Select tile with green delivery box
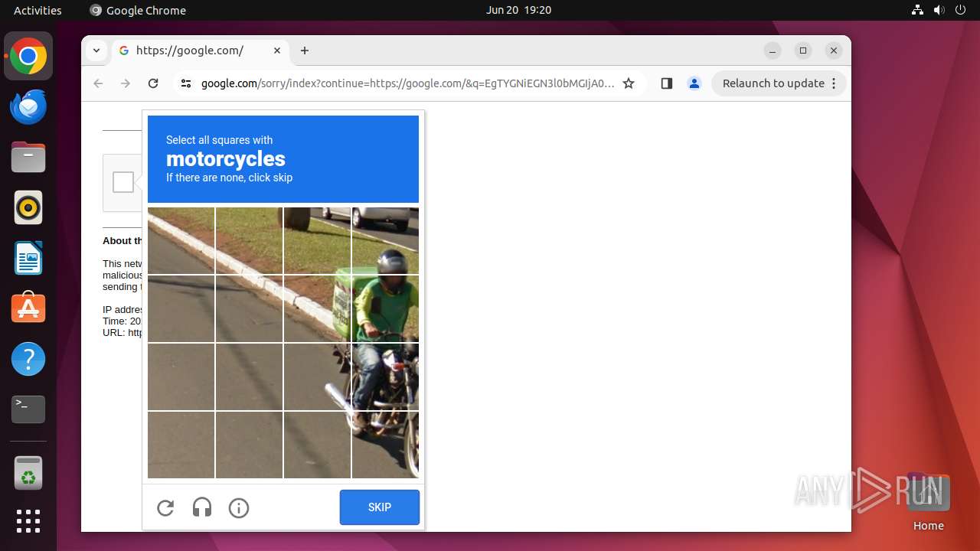 317,308
